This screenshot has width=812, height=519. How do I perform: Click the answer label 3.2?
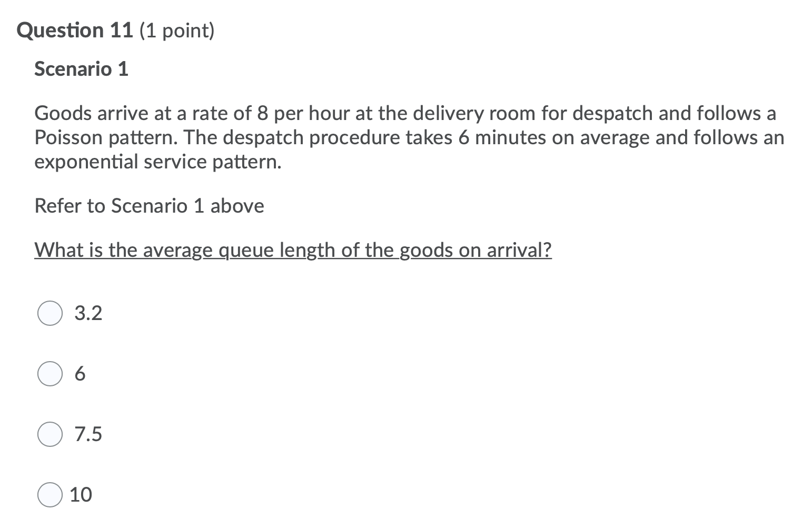pyautogui.click(x=87, y=313)
